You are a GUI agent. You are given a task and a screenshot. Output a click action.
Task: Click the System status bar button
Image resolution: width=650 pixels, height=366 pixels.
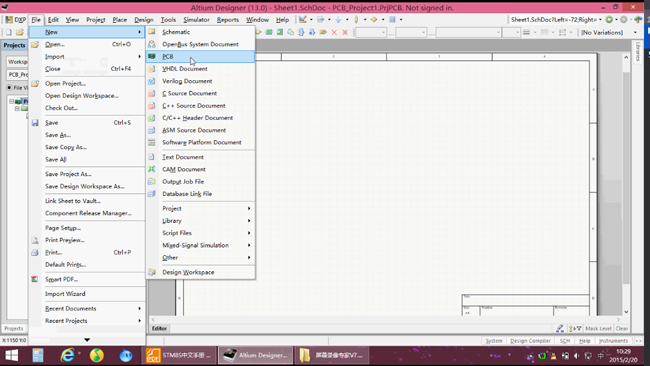(x=494, y=341)
